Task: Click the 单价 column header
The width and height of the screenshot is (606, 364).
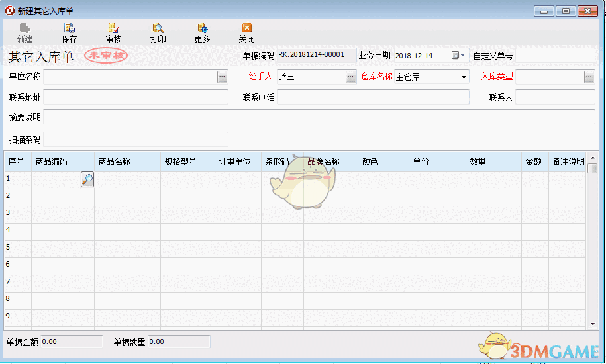Action: pyautogui.click(x=438, y=161)
